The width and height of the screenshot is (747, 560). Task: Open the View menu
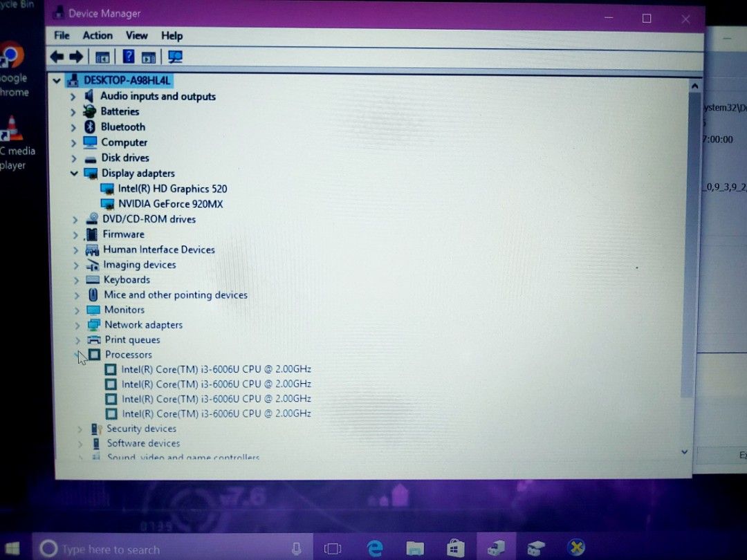point(136,35)
